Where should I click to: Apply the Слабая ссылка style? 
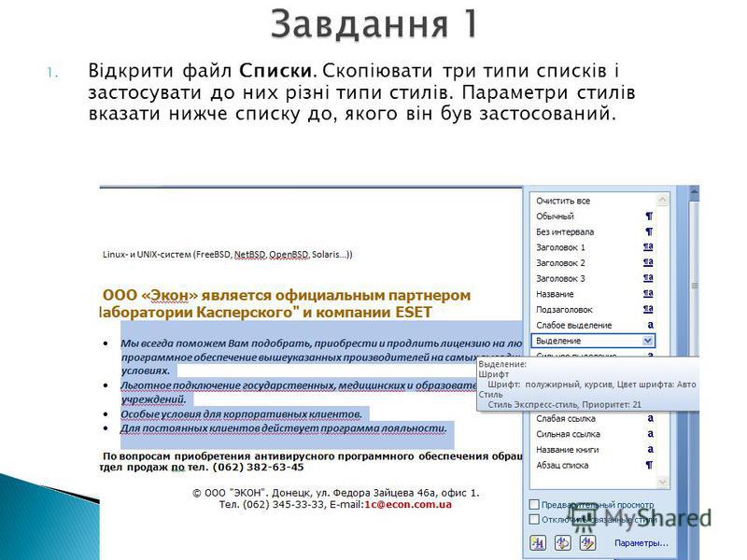594,418
